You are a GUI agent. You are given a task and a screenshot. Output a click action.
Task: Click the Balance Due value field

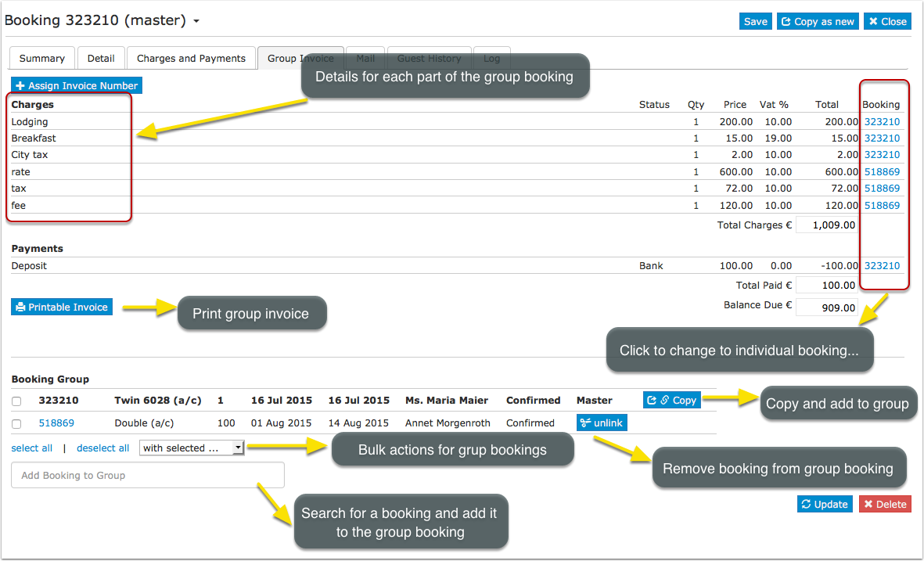click(827, 307)
